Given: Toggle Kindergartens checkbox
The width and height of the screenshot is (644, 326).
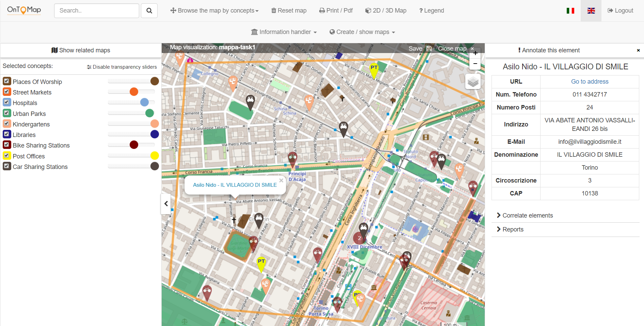Looking at the screenshot, I should tap(6, 124).
